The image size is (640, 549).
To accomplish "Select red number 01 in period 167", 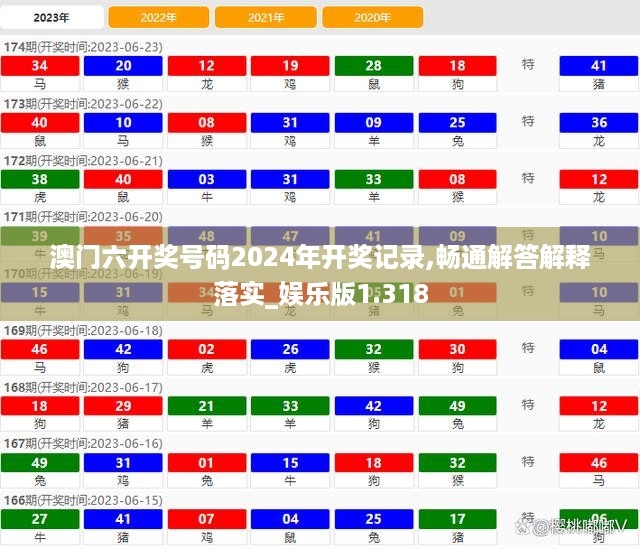I will (x=207, y=463).
